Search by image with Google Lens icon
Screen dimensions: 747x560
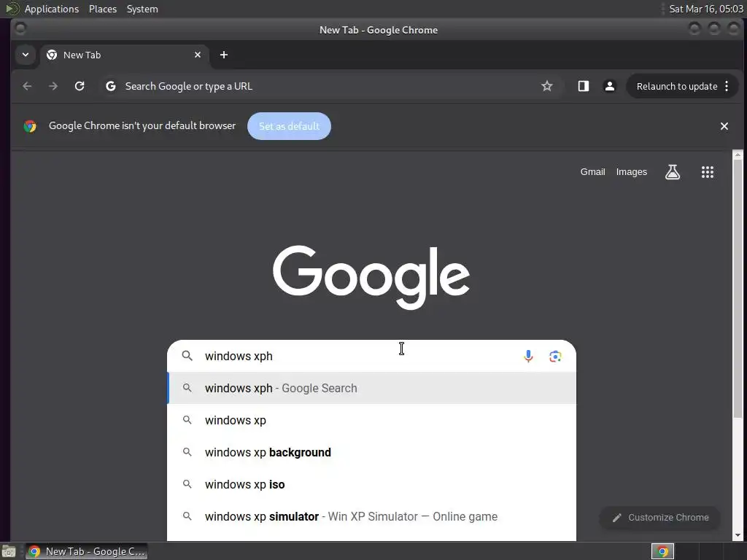[555, 356]
